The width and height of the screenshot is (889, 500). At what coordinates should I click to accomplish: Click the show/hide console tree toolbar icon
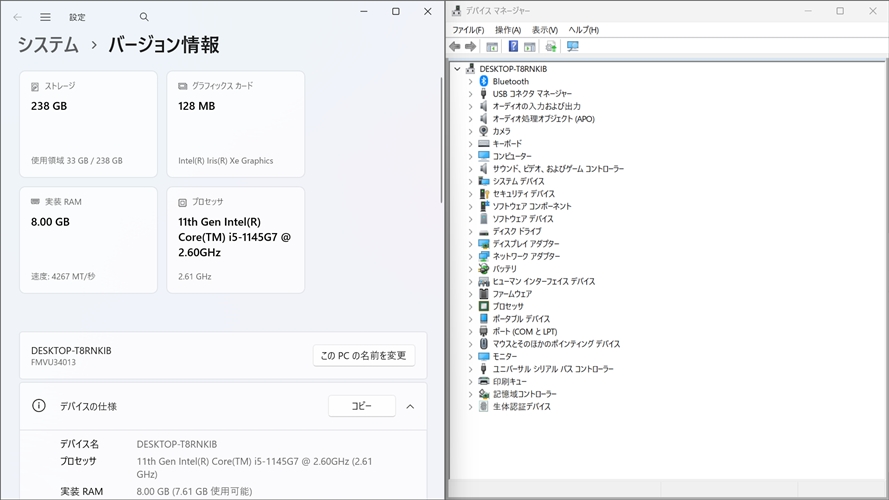tap(492, 46)
